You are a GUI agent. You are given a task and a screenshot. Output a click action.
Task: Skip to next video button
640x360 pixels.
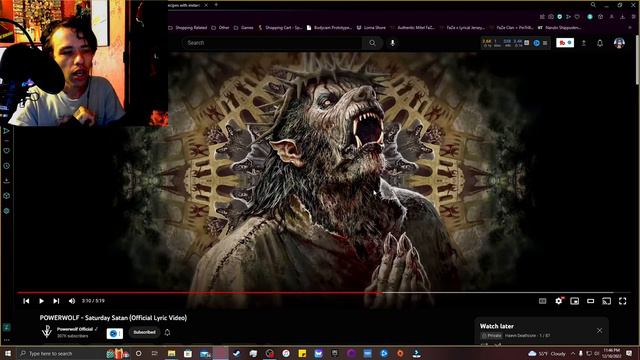(x=56, y=301)
